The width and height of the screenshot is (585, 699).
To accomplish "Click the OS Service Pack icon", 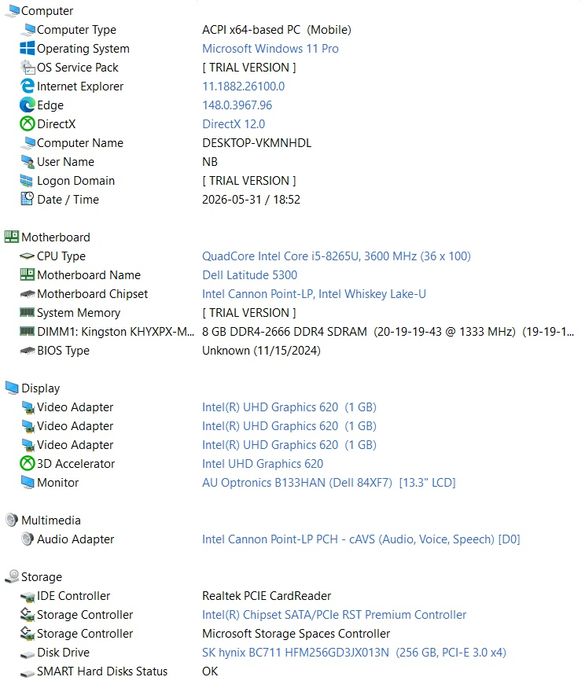I will coord(28,67).
